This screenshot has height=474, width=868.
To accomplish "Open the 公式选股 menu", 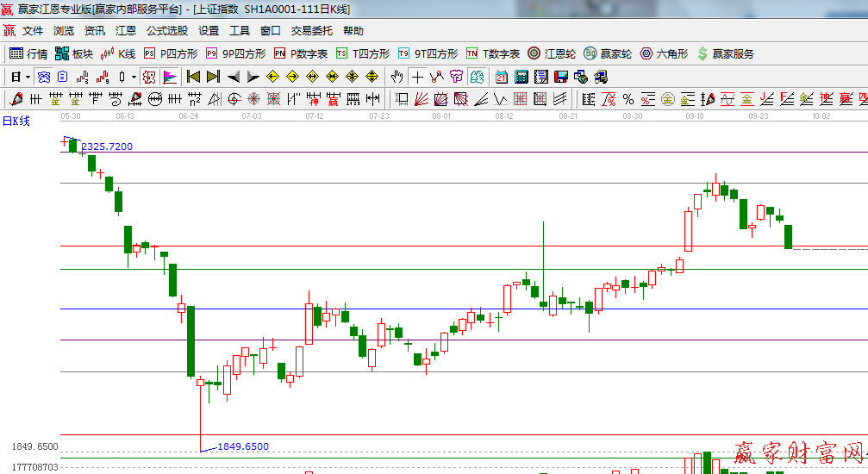I will click(166, 30).
